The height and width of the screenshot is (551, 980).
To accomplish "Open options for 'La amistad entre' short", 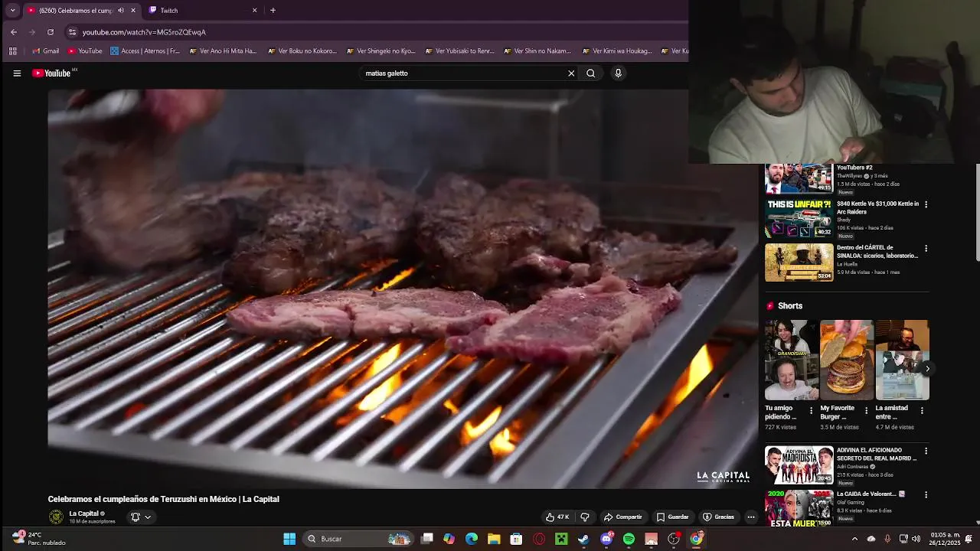I will point(922,411).
